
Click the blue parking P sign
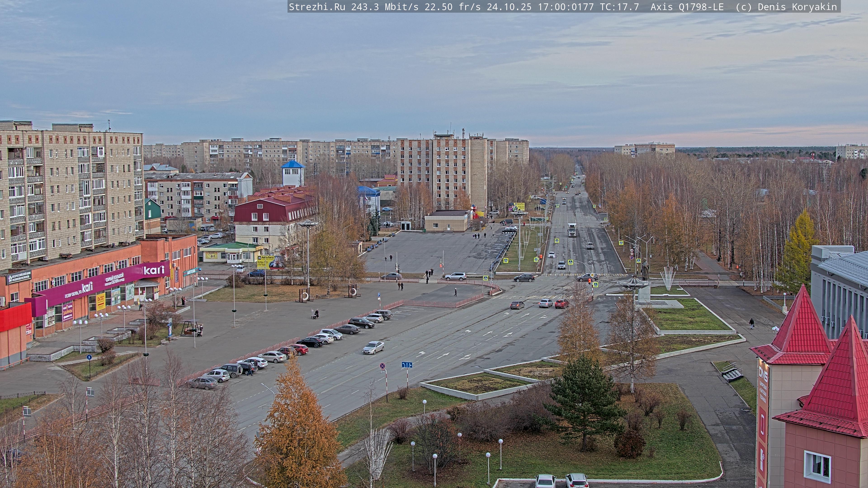tap(379, 295)
